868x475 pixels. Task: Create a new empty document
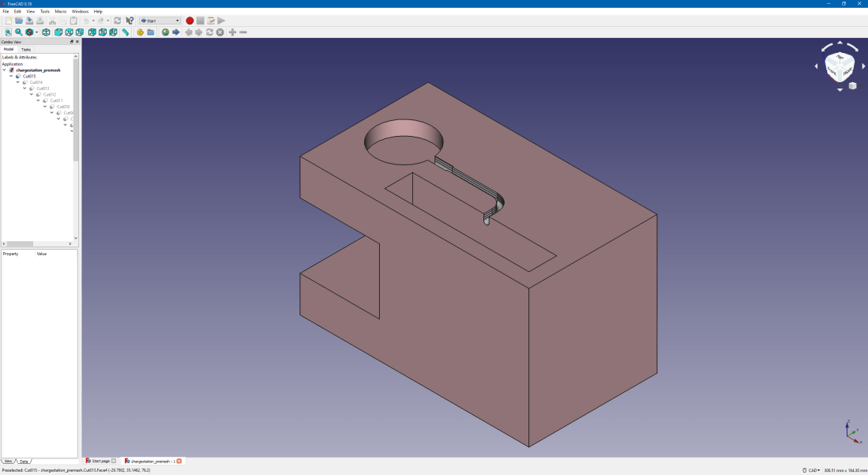click(x=9, y=21)
